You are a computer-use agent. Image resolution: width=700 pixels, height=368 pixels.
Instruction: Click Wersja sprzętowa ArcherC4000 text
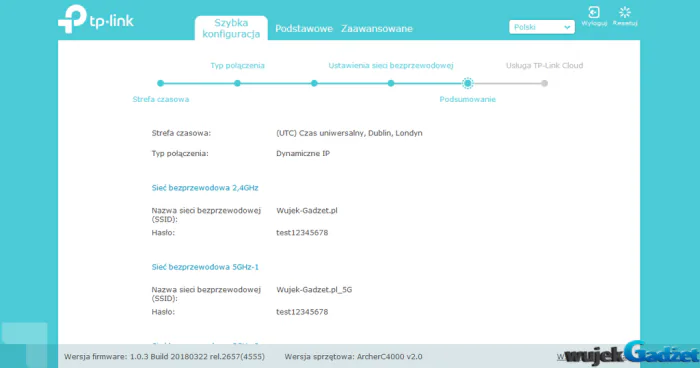click(x=353, y=357)
